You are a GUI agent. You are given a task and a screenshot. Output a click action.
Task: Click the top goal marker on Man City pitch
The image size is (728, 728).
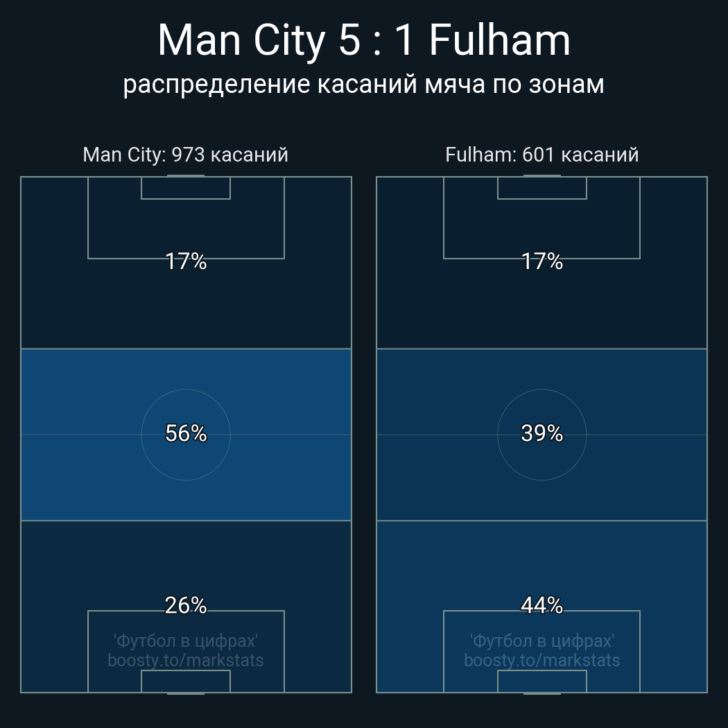(x=186, y=176)
